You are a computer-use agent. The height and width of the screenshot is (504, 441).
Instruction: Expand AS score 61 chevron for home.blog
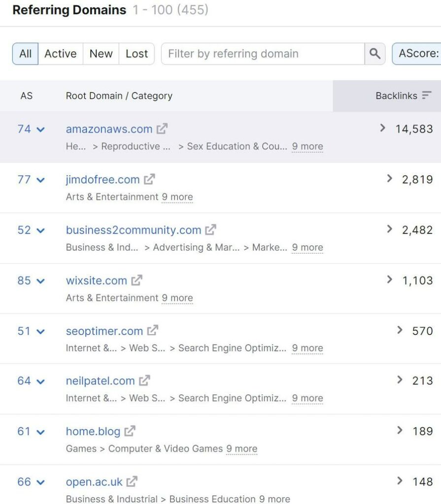coord(40,432)
